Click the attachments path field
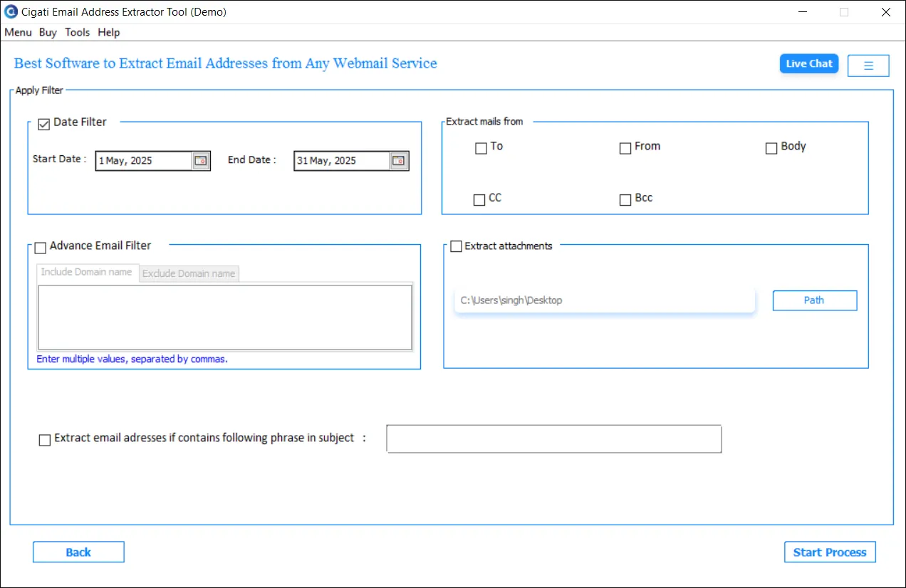The image size is (906, 588). (x=604, y=300)
